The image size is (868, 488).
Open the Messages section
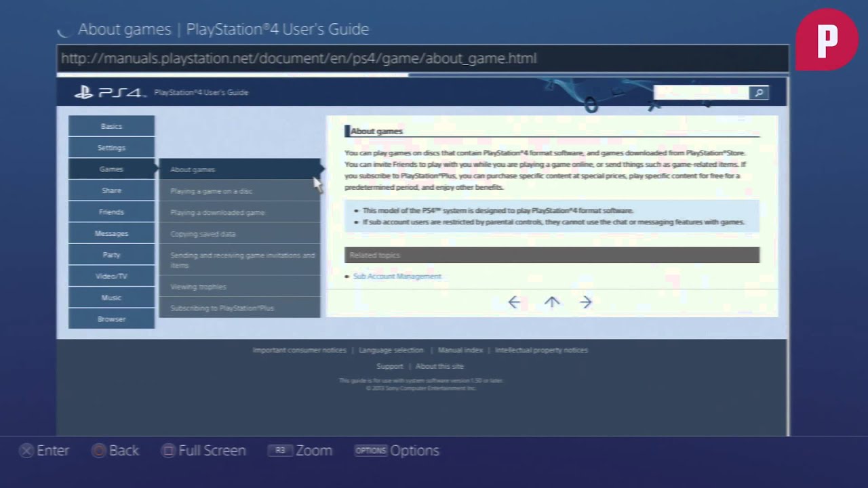[111, 233]
